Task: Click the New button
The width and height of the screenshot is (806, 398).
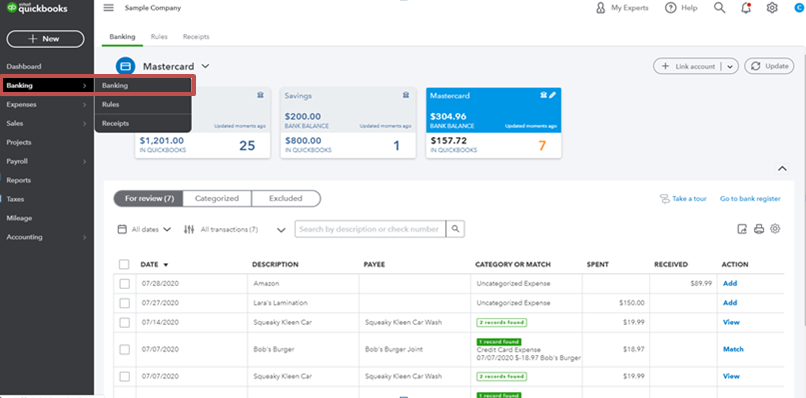Action: 45,39
